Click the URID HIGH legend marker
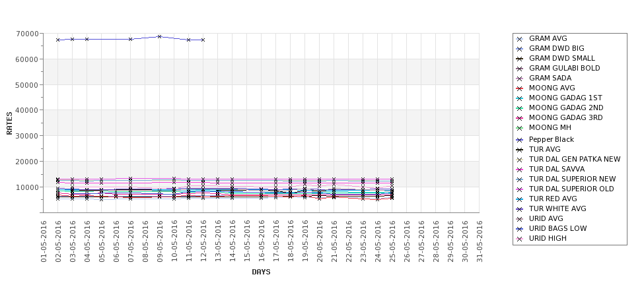Viewport: 644px width, 283px height. (x=520, y=239)
